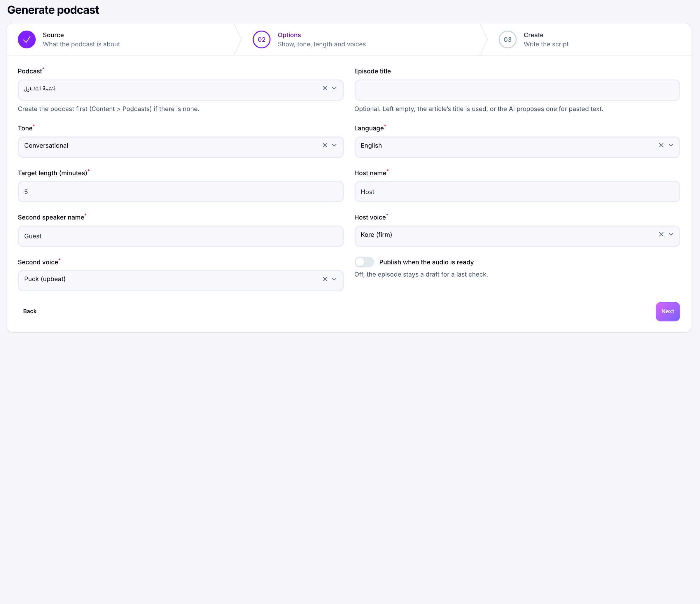Click the Kore (firm) voice value

(376, 235)
